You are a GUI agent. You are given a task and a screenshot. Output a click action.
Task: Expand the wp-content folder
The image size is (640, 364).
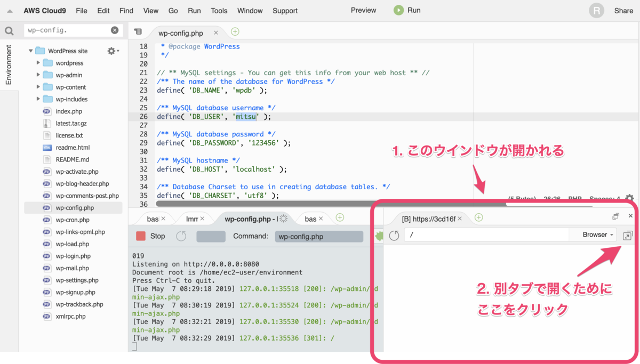point(38,87)
